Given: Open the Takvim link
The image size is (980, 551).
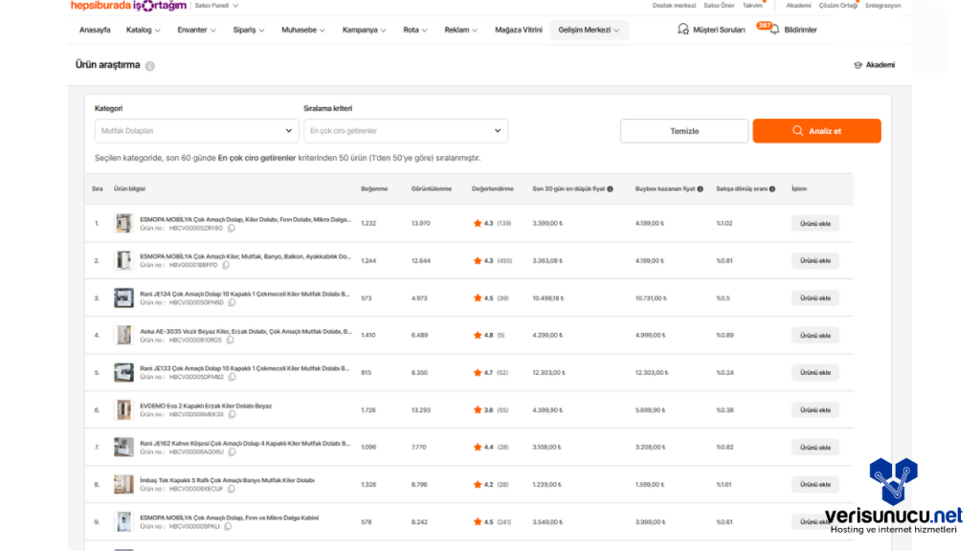Looking at the screenshot, I should (752, 6).
